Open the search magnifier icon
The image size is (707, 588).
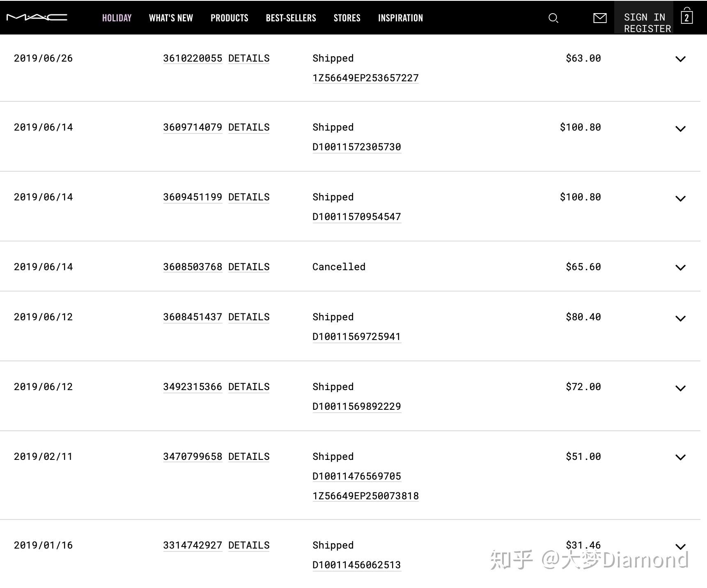pyautogui.click(x=553, y=18)
